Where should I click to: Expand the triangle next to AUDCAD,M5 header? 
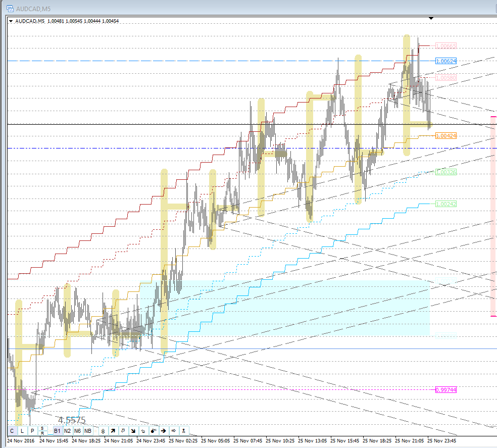(x=11, y=21)
